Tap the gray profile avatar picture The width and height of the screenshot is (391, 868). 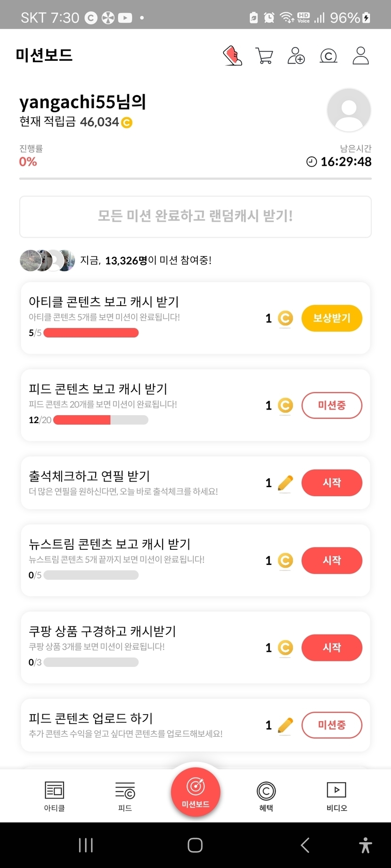pos(349,110)
